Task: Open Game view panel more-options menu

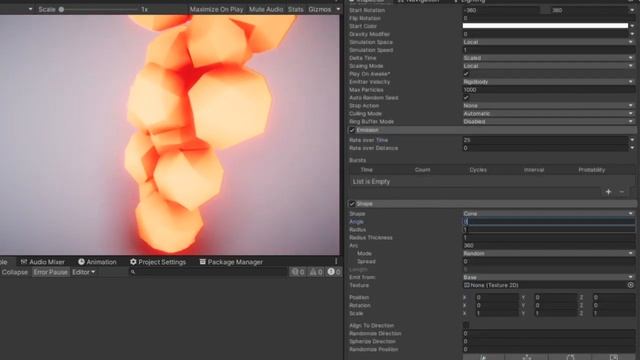Action: (336, 262)
